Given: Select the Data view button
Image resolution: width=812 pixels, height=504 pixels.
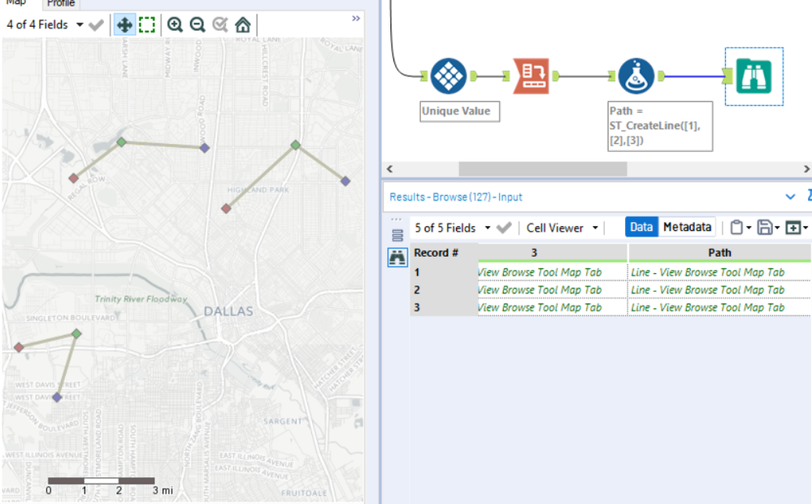Looking at the screenshot, I should click(x=641, y=227).
